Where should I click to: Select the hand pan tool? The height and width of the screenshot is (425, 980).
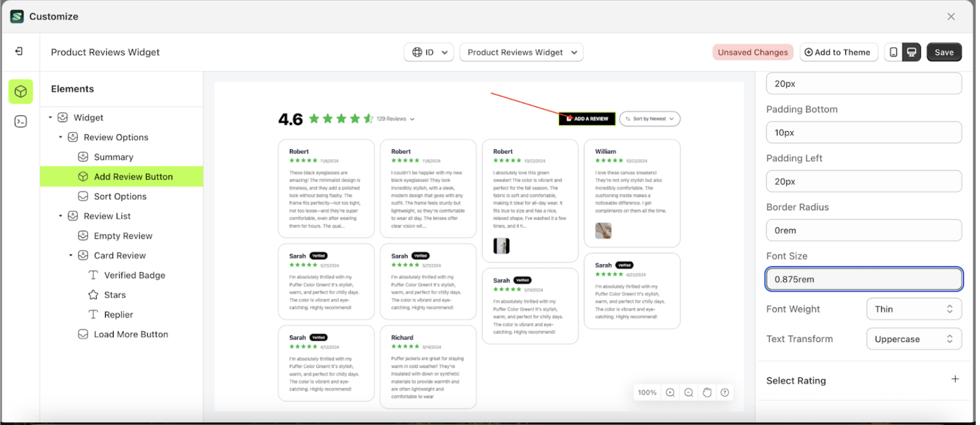(707, 393)
